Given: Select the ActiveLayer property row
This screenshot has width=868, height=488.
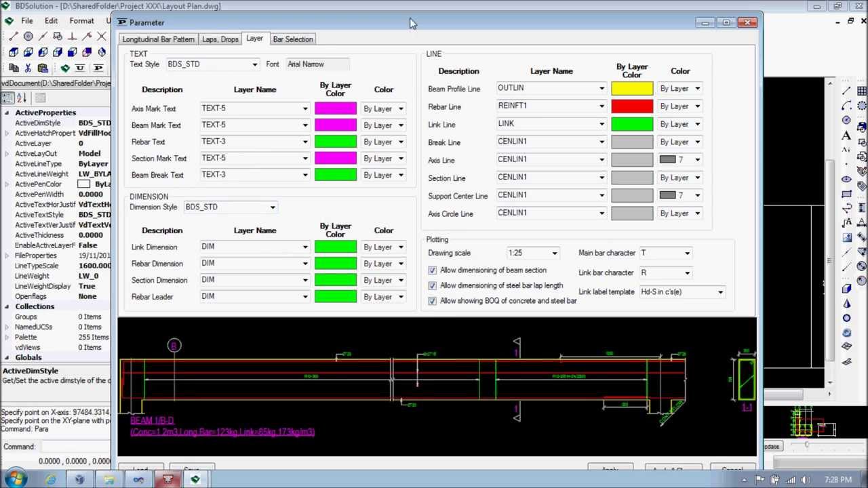Looking at the screenshot, I should 56,144.
